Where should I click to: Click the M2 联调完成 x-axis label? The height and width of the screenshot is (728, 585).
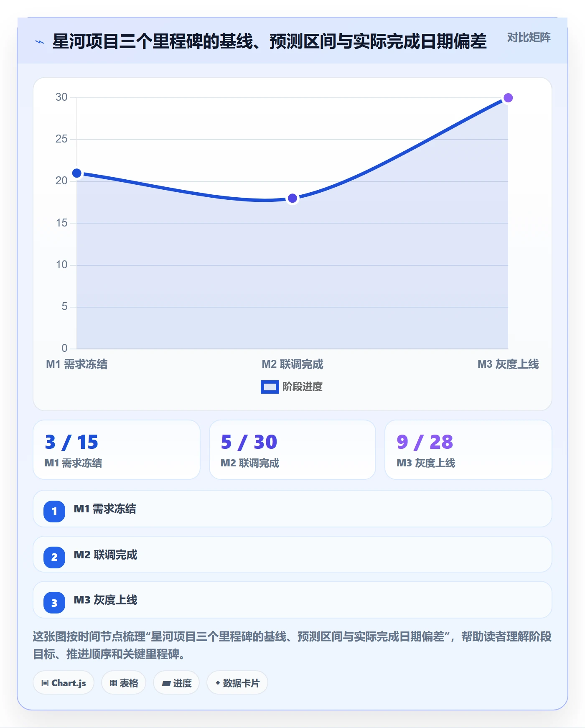click(292, 364)
